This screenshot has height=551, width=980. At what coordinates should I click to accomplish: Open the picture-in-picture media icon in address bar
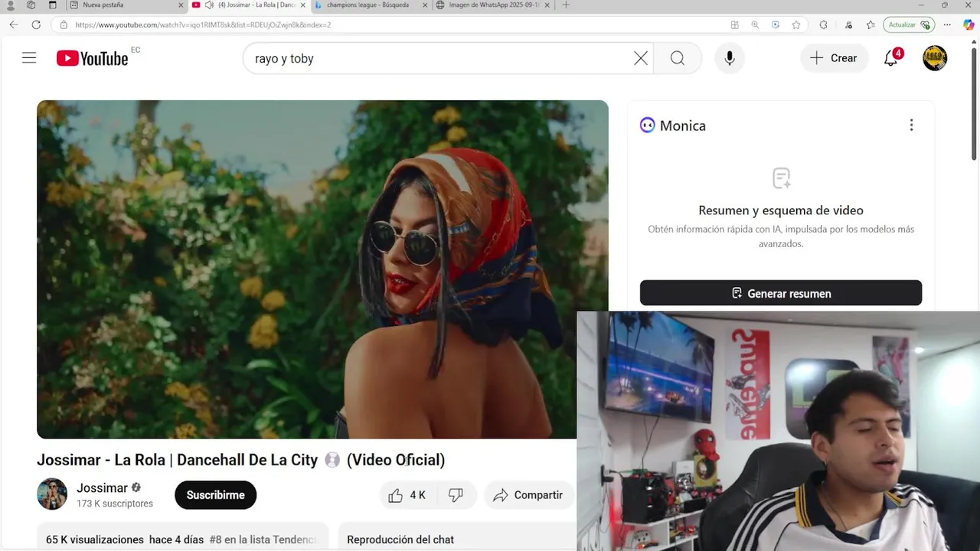coord(776,24)
